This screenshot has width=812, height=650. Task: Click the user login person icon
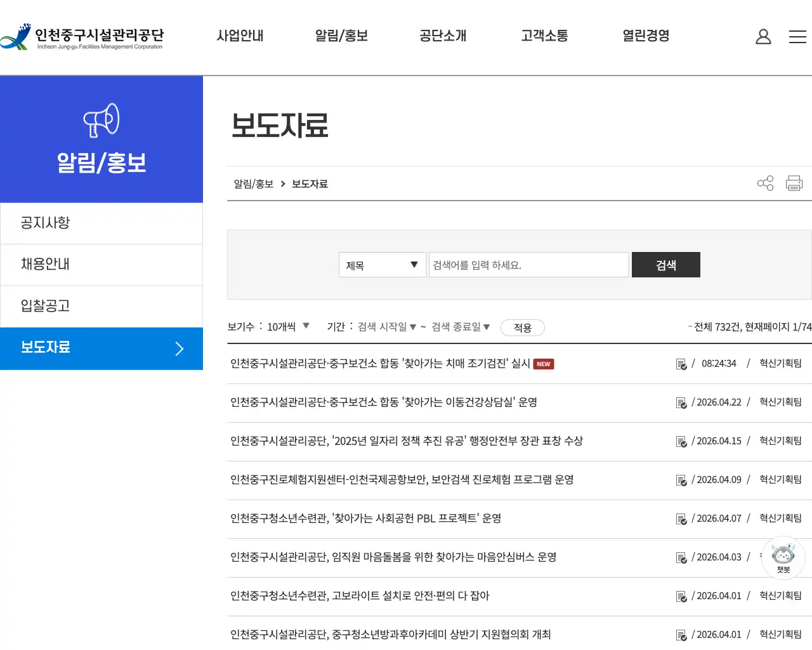[763, 36]
